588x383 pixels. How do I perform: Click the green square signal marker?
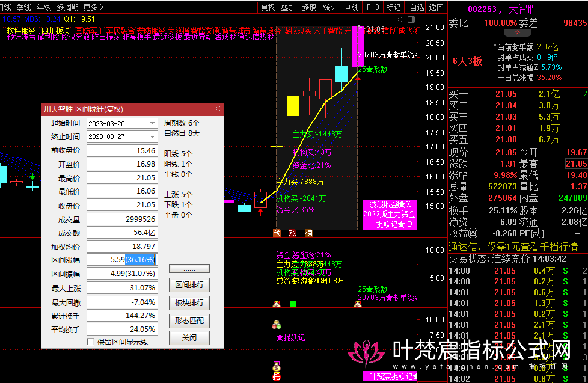tap(293, 304)
